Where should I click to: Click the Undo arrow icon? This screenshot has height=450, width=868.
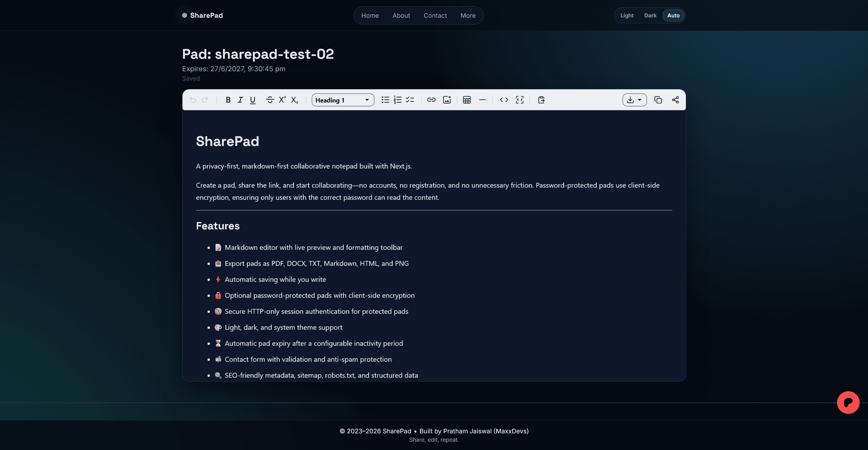tap(193, 100)
